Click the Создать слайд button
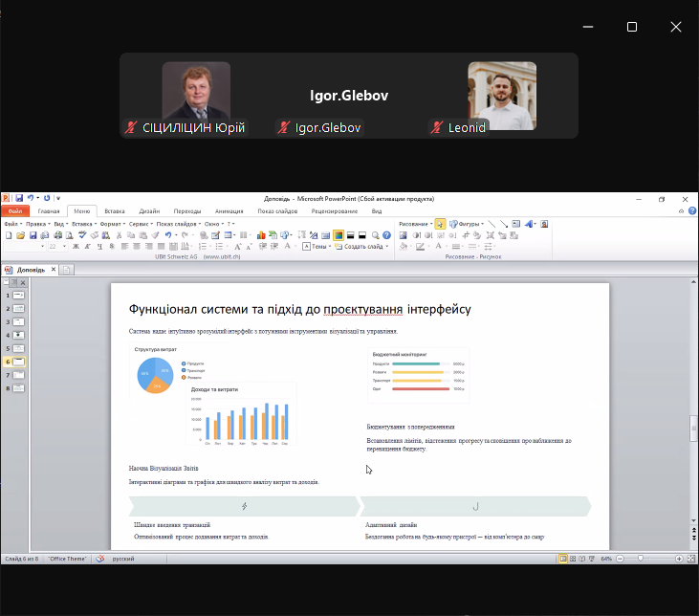 tap(362, 246)
